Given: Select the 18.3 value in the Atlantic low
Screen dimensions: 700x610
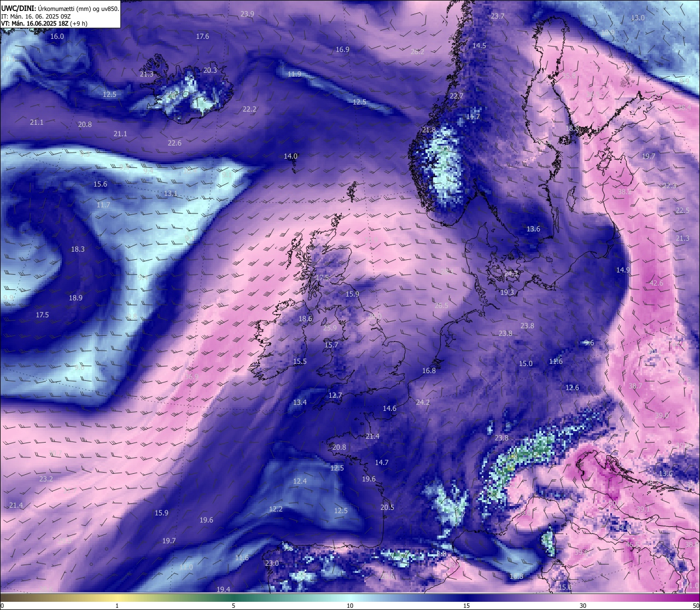Looking at the screenshot, I should [x=78, y=249].
